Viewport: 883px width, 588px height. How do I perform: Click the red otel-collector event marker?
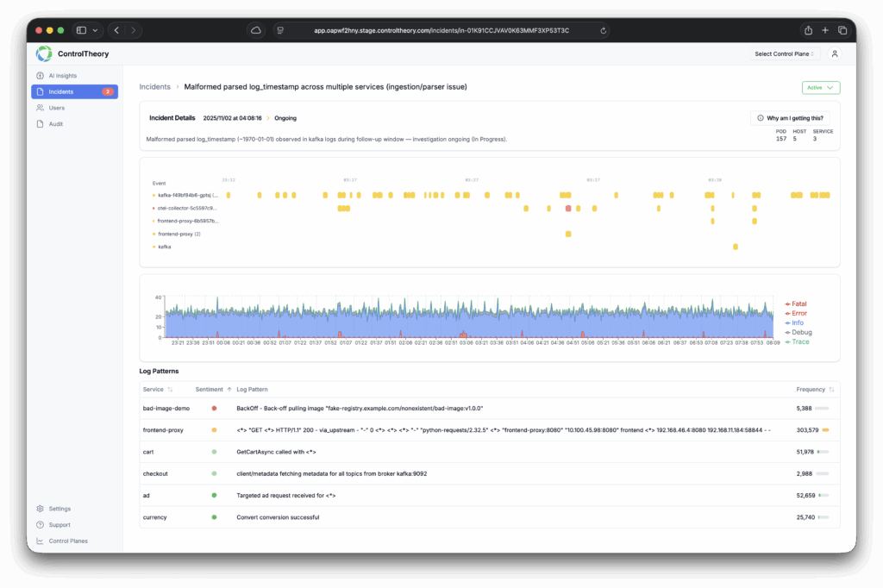(567, 209)
